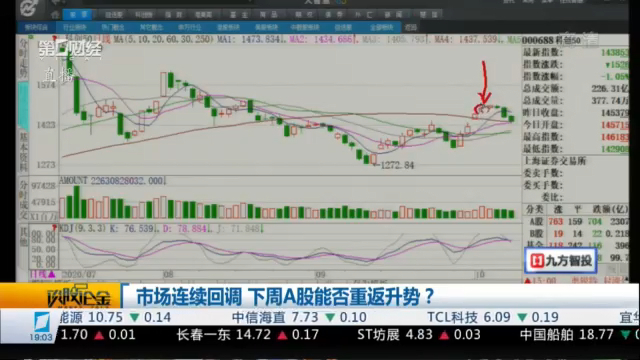Click the application logo at top-left corner
This screenshot has height=360, width=640.
coord(28,8)
